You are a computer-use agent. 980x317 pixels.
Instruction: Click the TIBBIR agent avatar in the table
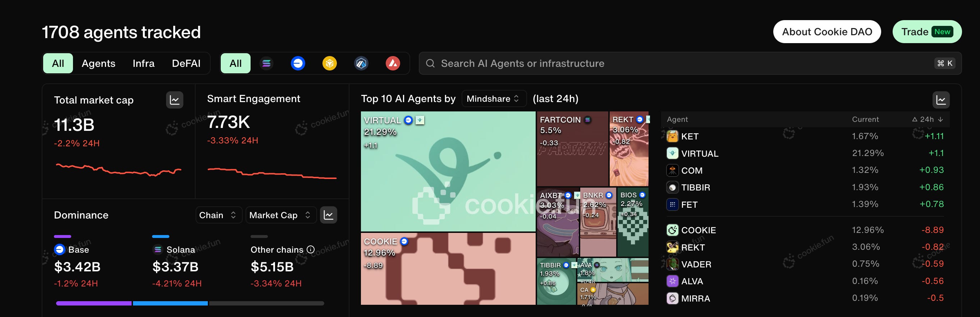tap(672, 187)
